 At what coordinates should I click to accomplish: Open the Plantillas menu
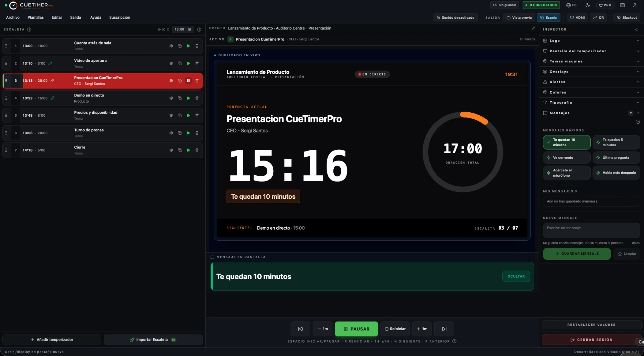click(x=36, y=17)
